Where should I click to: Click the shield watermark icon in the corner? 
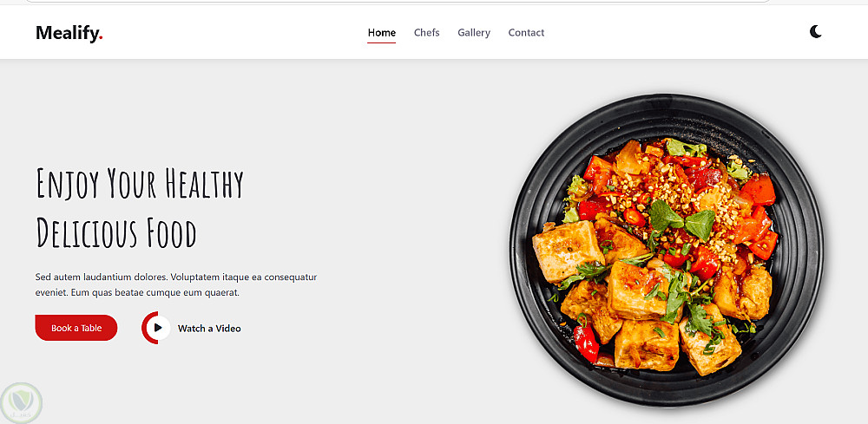(x=21, y=402)
